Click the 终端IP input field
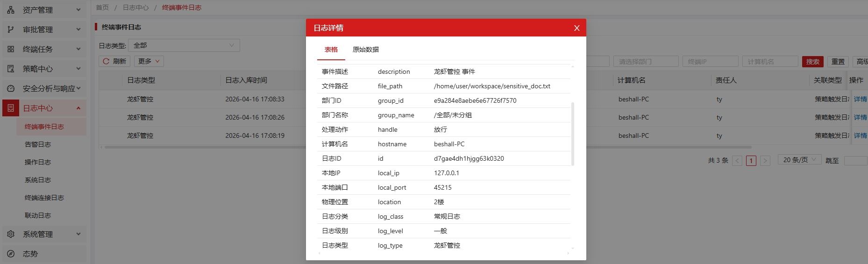Viewport: 868px width, 264px height. coord(710,62)
